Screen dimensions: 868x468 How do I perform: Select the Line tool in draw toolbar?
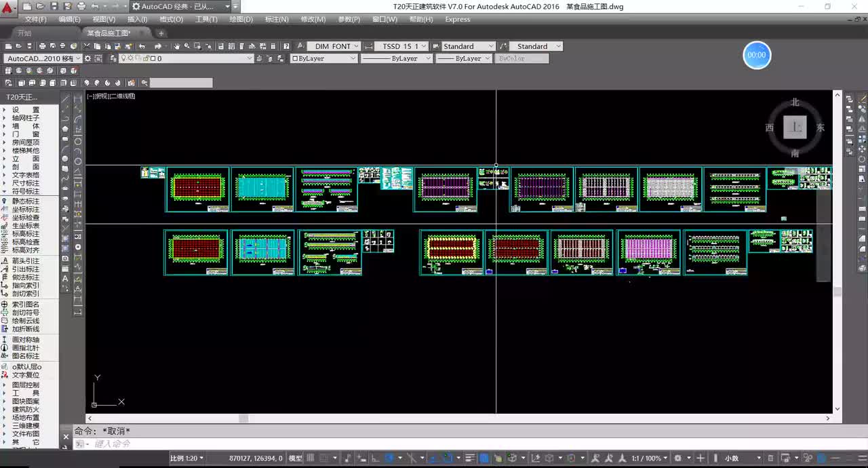coord(66,99)
